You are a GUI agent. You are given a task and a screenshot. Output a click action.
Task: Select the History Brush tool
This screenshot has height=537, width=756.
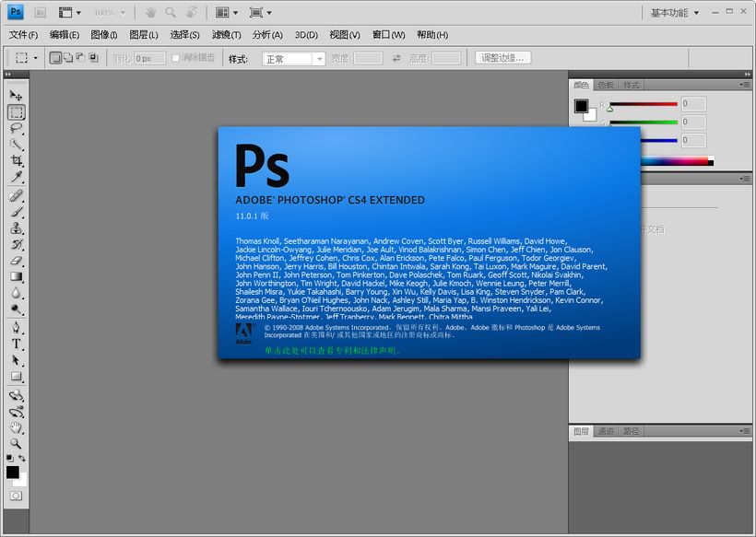pos(16,244)
